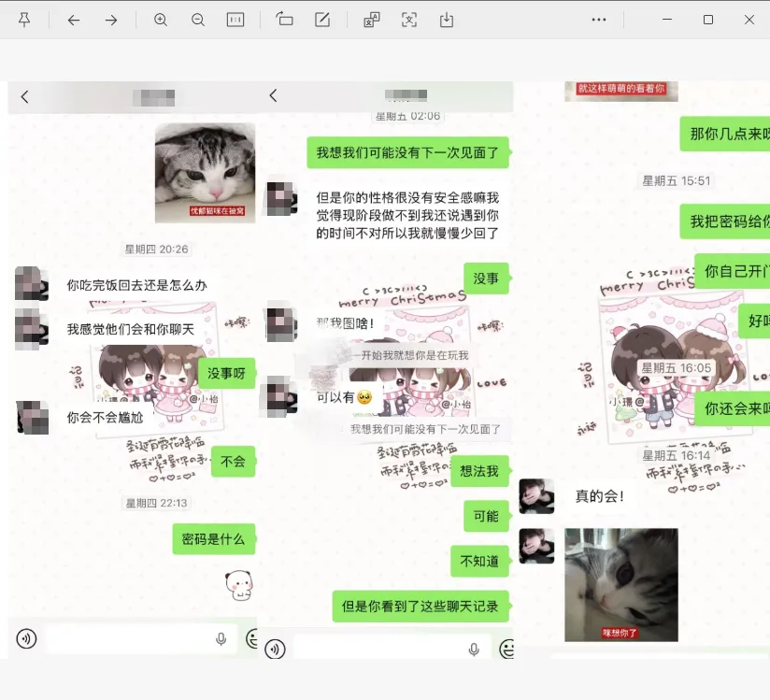Click the caption '就这样萌萌的看着你' image
The height and width of the screenshot is (700, 770).
[621, 91]
